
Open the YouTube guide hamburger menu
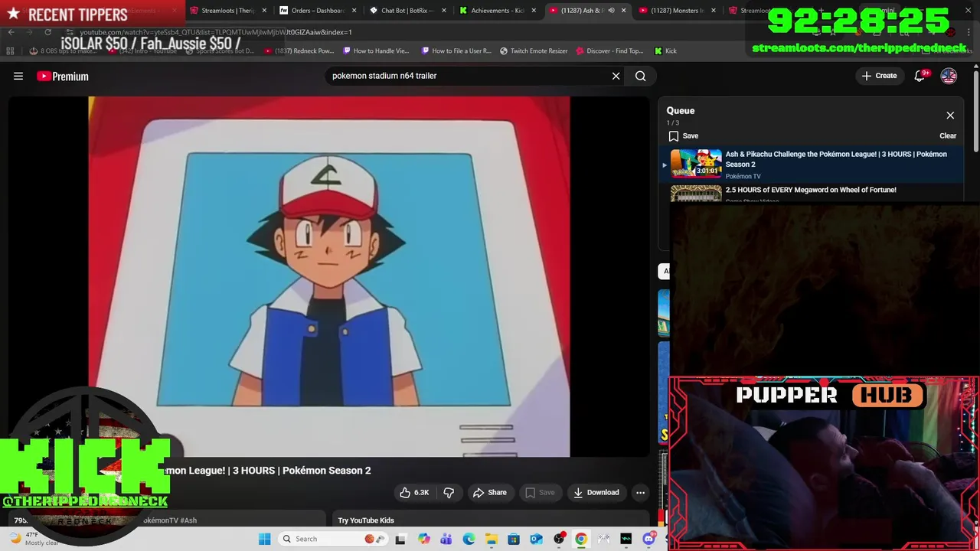(18, 76)
